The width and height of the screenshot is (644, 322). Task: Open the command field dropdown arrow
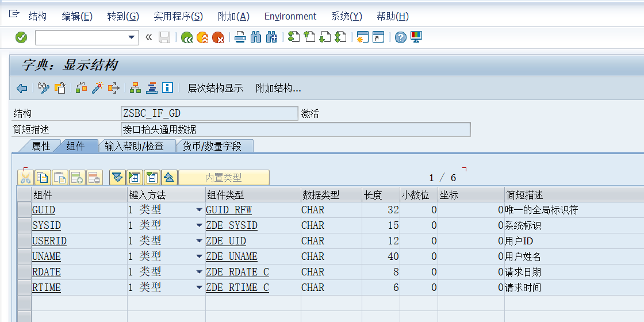tap(132, 37)
